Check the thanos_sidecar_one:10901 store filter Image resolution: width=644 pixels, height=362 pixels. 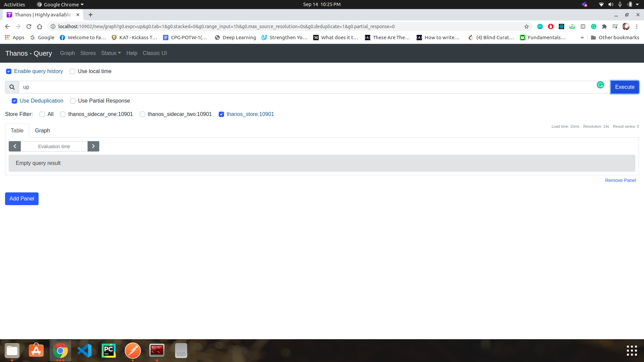pos(63,114)
